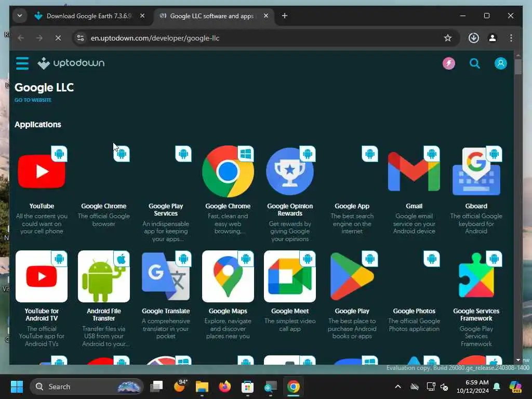The height and width of the screenshot is (399, 532).
Task: Click the Windows taskbar search box
Action: (87, 387)
